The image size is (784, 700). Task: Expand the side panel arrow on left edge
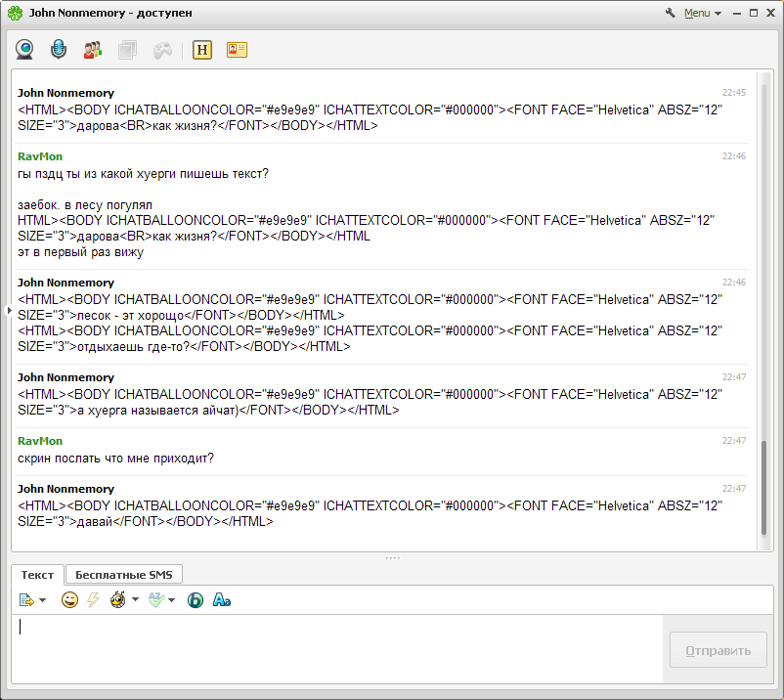coord(9,311)
